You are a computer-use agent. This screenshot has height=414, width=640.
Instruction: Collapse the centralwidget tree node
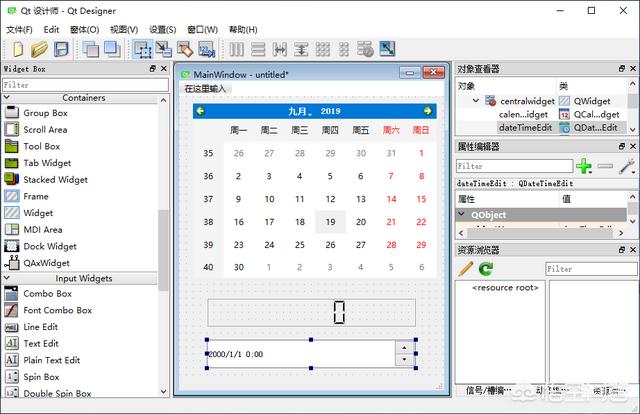[x=476, y=100]
